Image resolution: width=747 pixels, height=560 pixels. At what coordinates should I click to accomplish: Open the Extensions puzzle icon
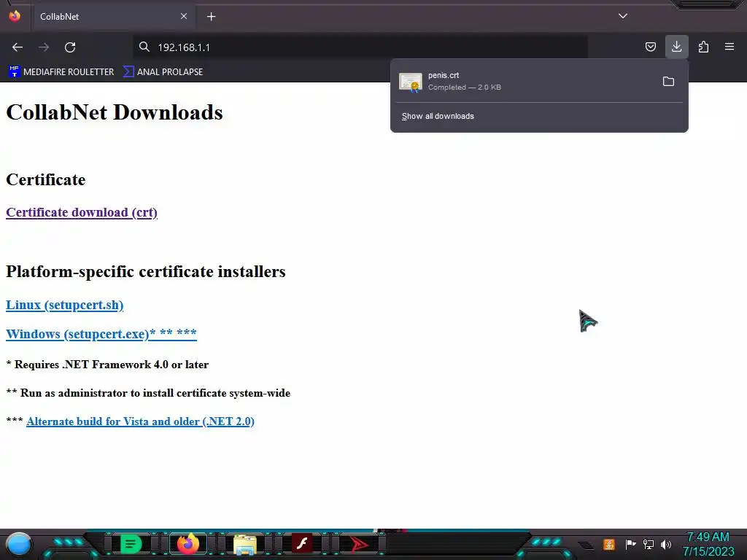tap(703, 47)
